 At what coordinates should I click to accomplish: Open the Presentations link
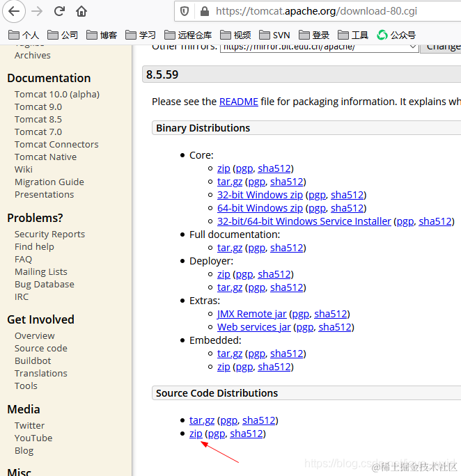pos(45,195)
